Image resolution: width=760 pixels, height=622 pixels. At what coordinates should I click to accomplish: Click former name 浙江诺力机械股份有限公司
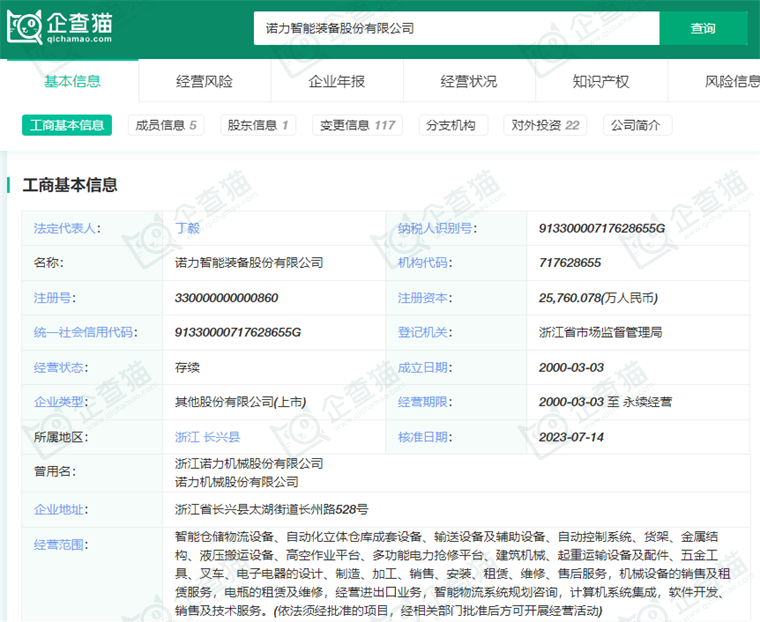click(249, 463)
